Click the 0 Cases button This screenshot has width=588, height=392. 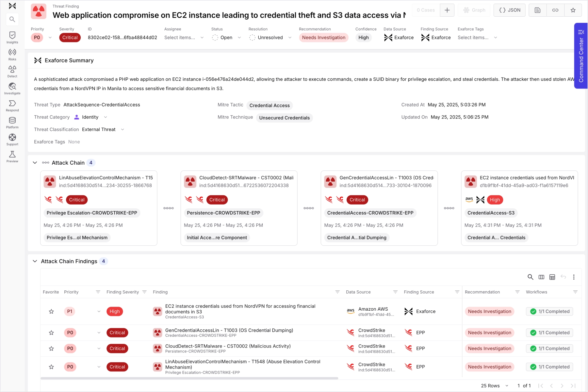pos(426,10)
